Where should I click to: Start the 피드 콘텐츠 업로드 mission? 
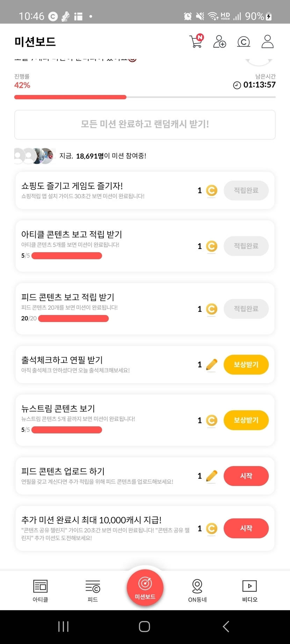246,476
